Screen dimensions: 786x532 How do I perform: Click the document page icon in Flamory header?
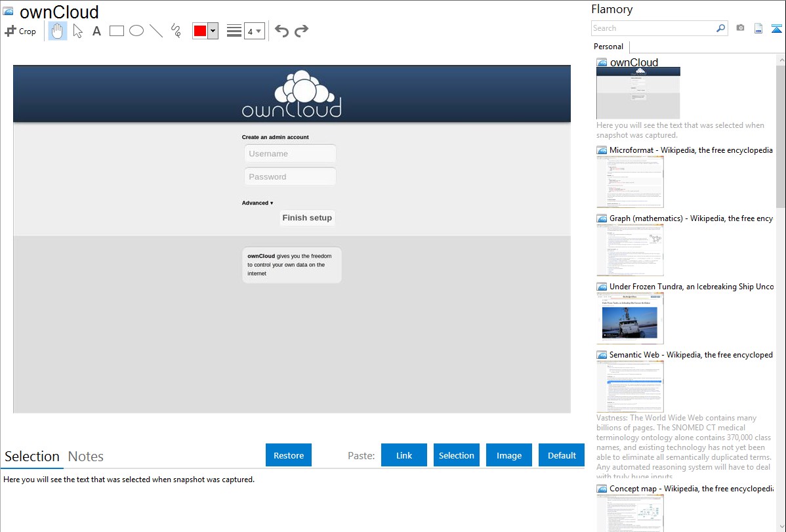point(758,28)
